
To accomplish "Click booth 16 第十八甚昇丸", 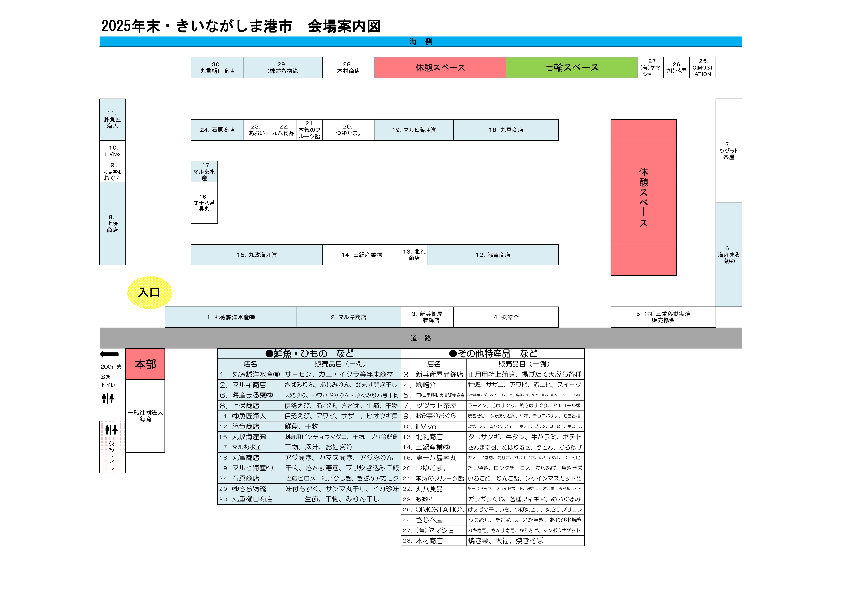I will 204,203.
